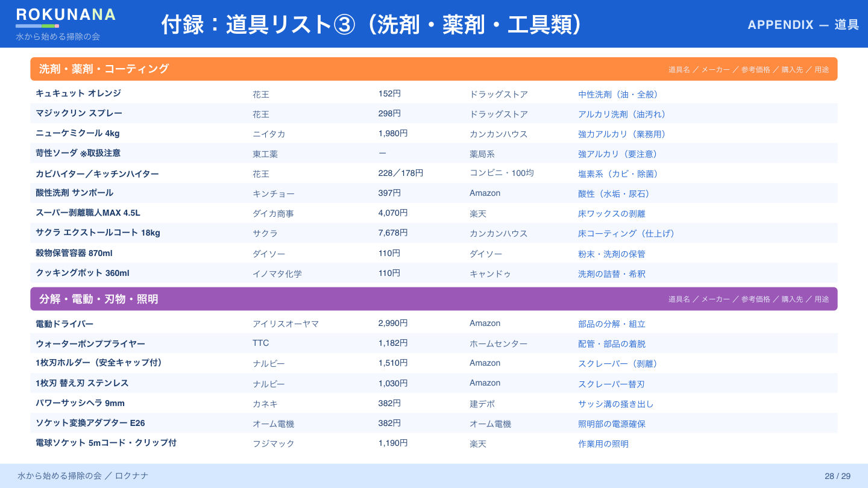868x488 pixels.
Task: Select the 電動ドライバー tool name
Action: tap(64, 324)
